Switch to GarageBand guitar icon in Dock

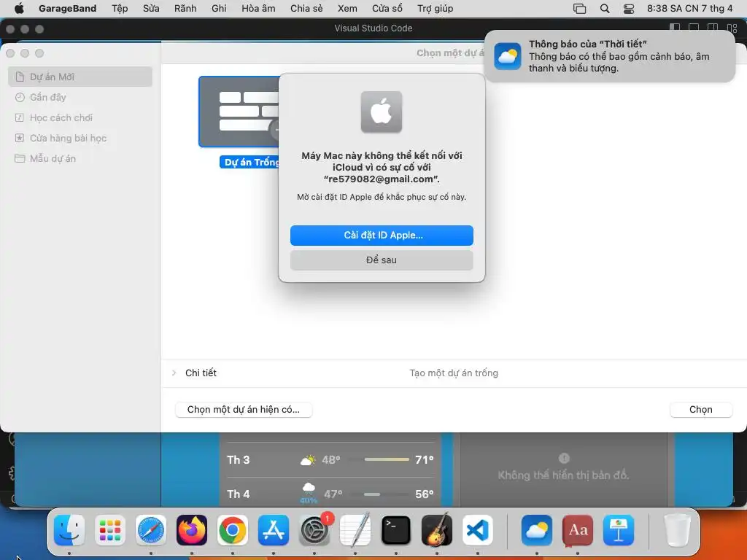click(437, 530)
